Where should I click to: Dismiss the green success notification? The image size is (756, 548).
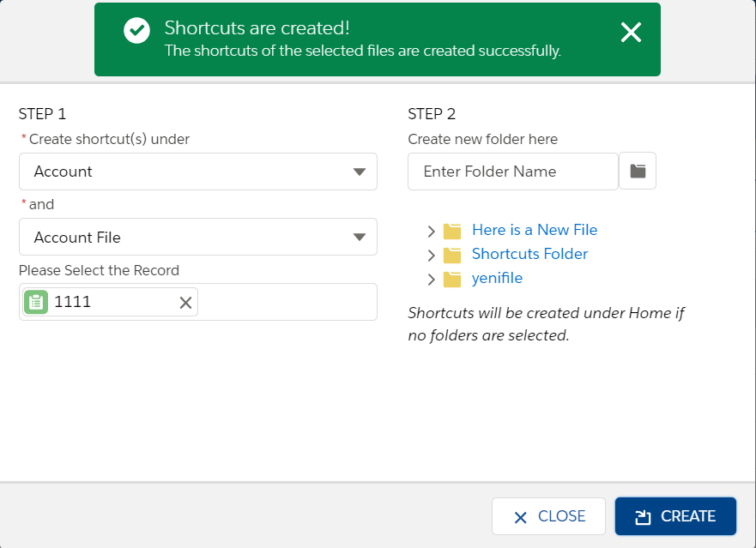pyautogui.click(x=631, y=33)
